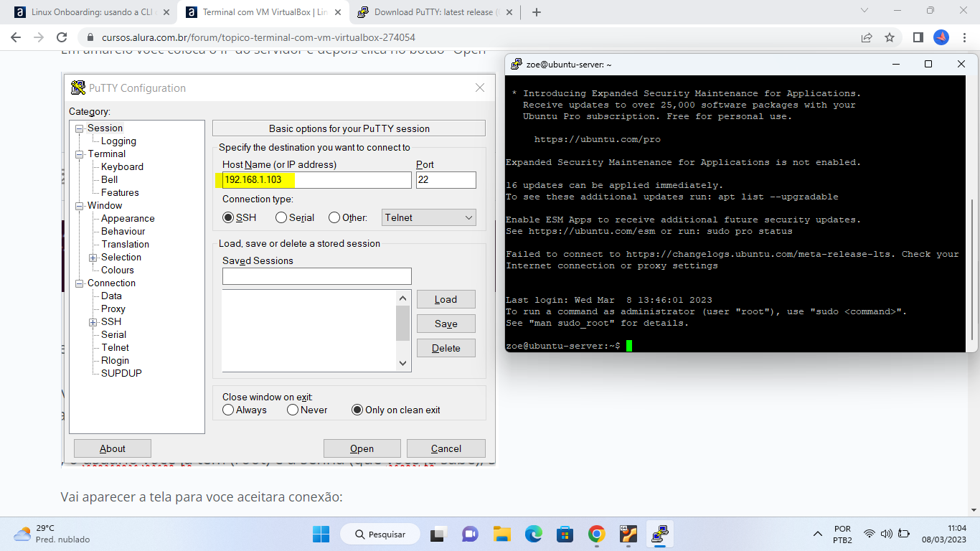
Task: Select SUPDUP in the category tree
Action: tap(121, 373)
